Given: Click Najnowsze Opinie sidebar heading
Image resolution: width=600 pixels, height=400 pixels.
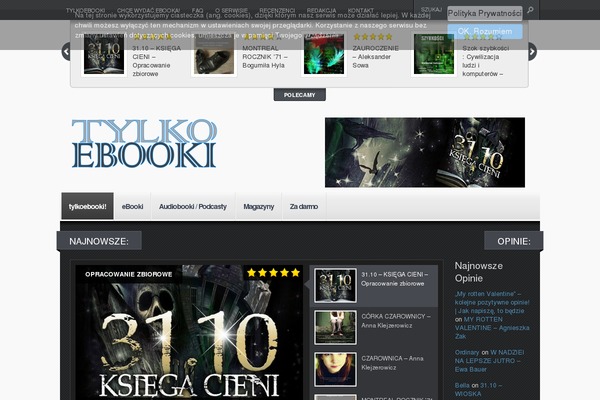Looking at the screenshot, I should [x=479, y=272].
